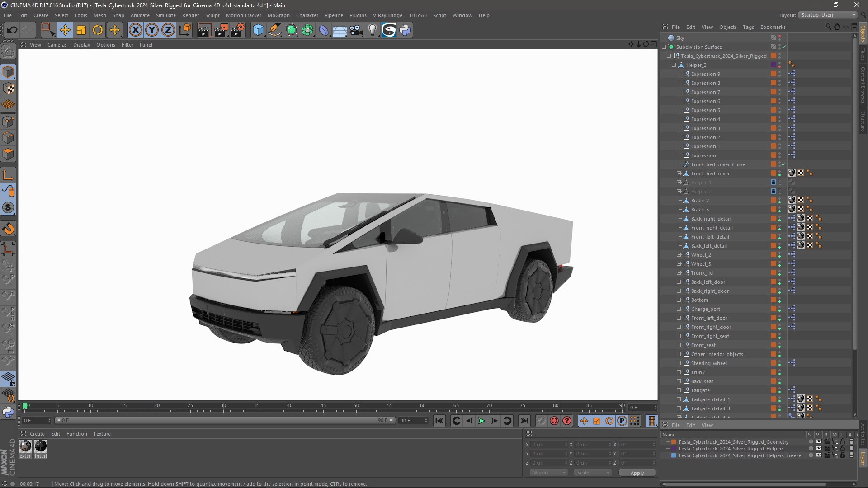This screenshot has width=868, height=488.
Task: Click the end frame 90 F field
Action: [x=413, y=421]
